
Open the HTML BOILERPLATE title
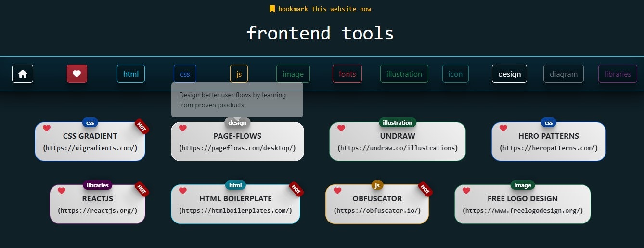pos(236,199)
